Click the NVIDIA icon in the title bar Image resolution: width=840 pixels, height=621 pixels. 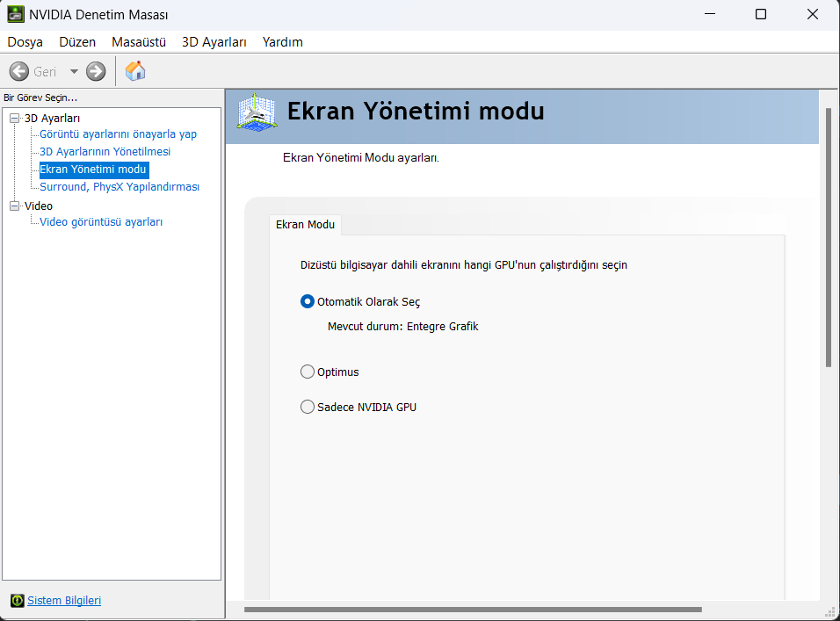tap(16, 14)
